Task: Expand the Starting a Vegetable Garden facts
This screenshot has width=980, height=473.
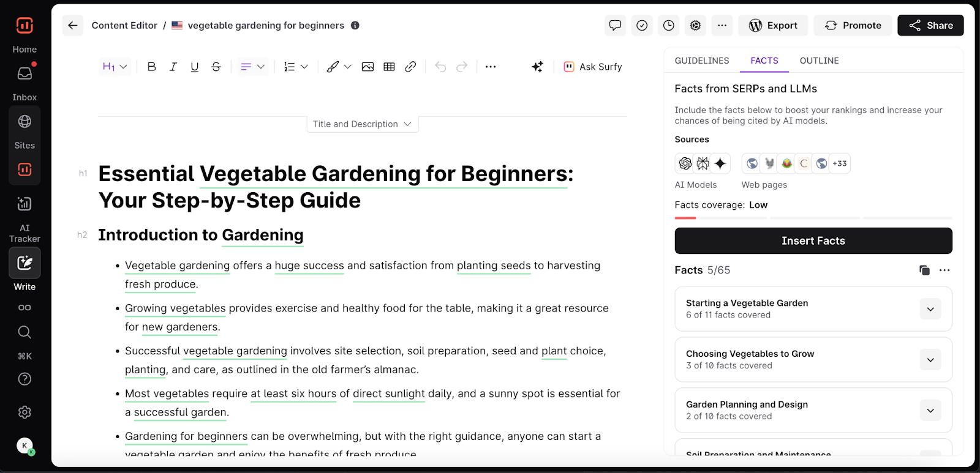Action: [930, 309]
